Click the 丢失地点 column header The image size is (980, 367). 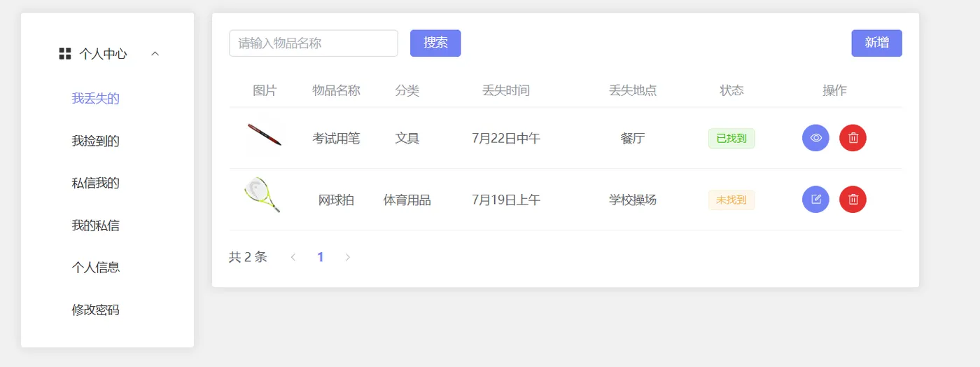pos(633,90)
